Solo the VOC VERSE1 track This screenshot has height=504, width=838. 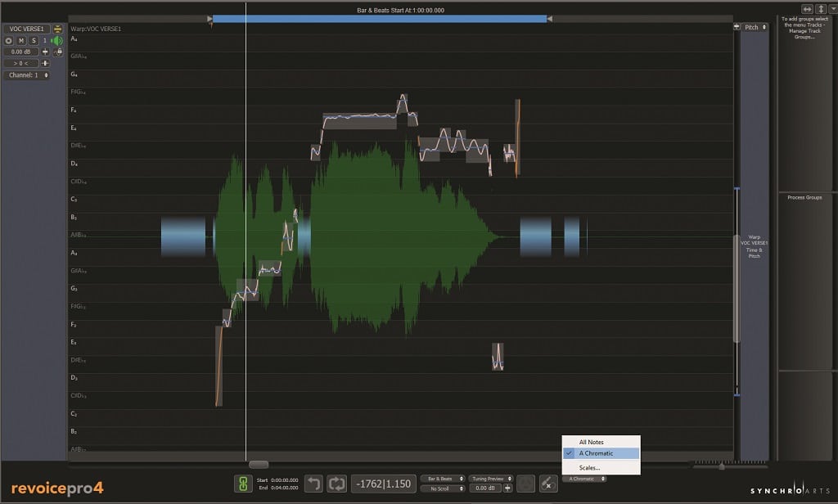[34, 41]
